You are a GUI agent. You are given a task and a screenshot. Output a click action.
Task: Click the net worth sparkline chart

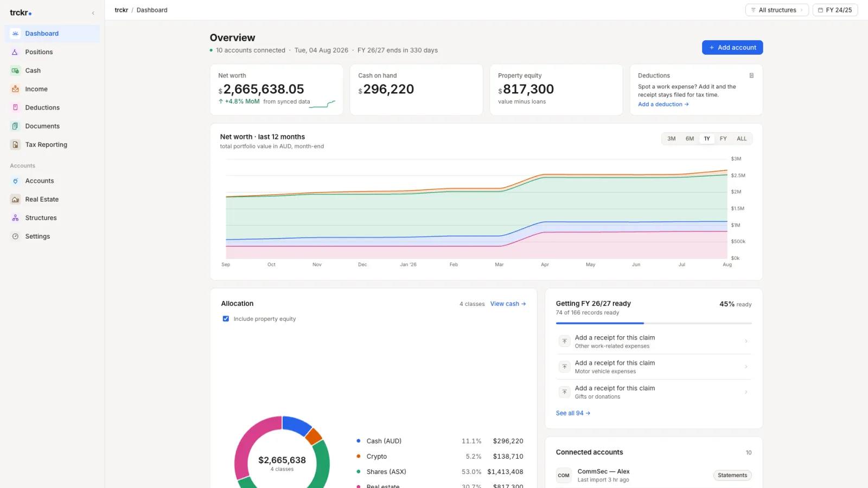(x=322, y=104)
